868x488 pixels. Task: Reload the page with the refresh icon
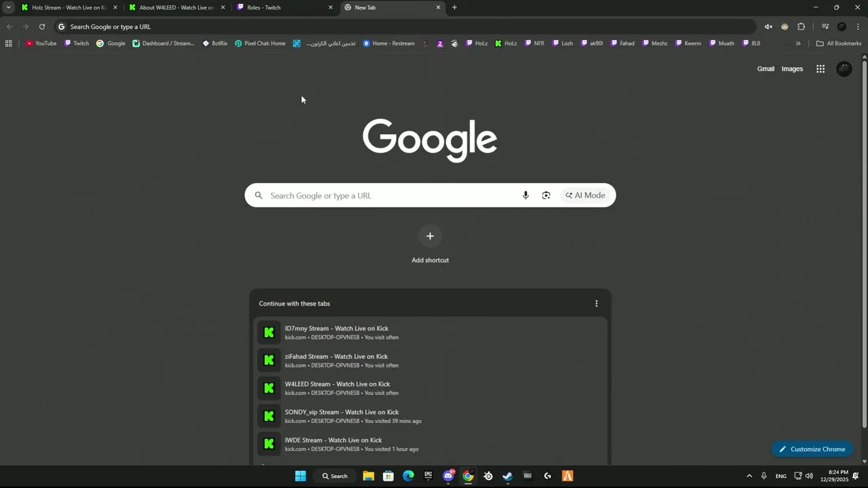click(42, 26)
